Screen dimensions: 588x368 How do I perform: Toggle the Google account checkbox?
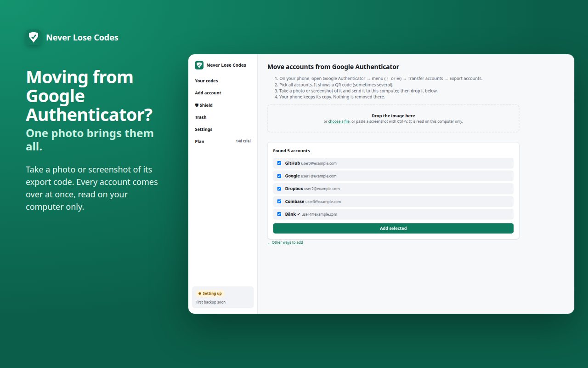click(279, 176)
